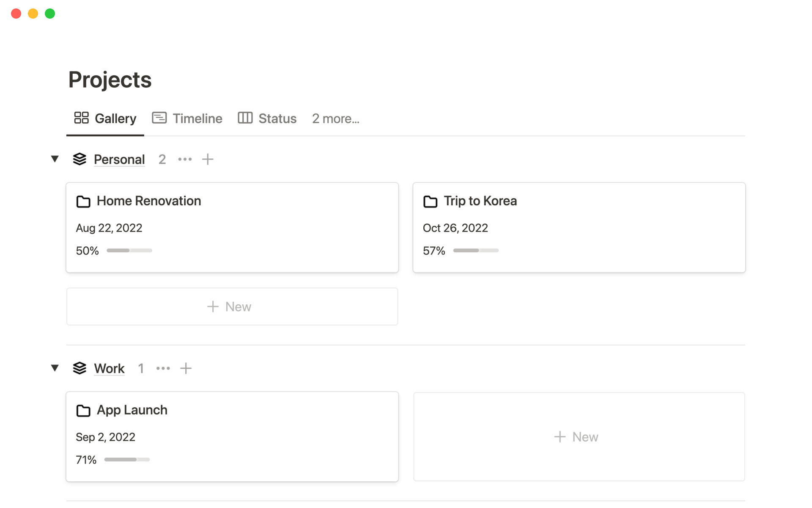The height and width of the screenshot is (508, 812).
Task: Switch to the Status tab
Action: pos(277,119)
